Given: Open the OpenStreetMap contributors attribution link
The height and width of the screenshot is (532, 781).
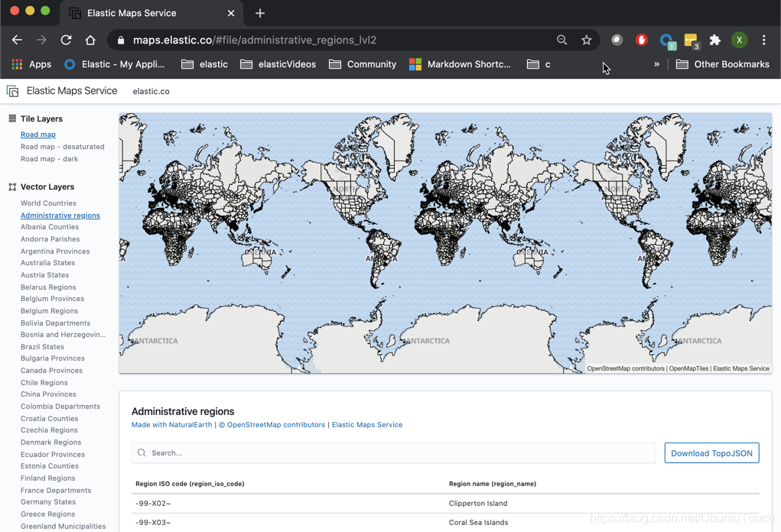Looking at the screenshot, I should pyautogui.click(x=272, y=424).
